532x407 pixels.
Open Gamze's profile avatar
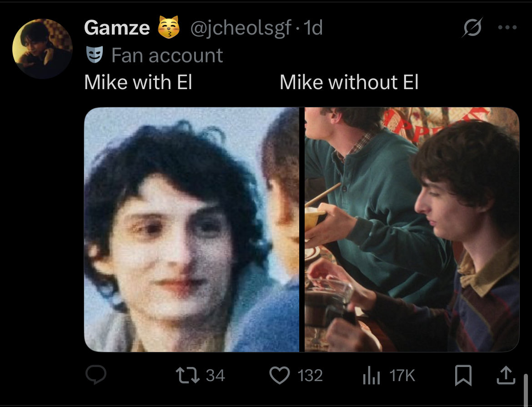[42, 49]
